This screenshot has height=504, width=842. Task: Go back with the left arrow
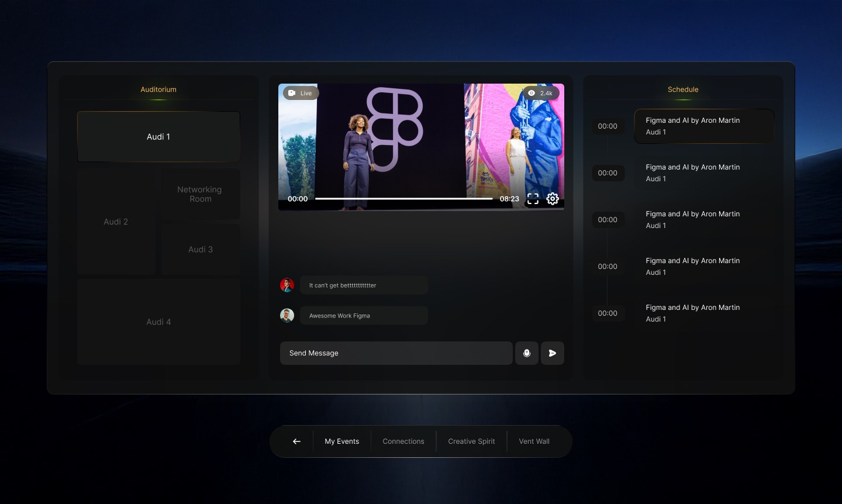pos(296,441)
